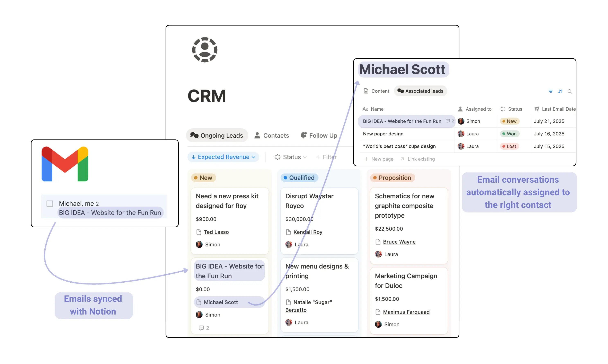The image size is (608, 364).
Task: Expand the Status filter dropdown
Action: pyautogui.click(x=290, y=157)
